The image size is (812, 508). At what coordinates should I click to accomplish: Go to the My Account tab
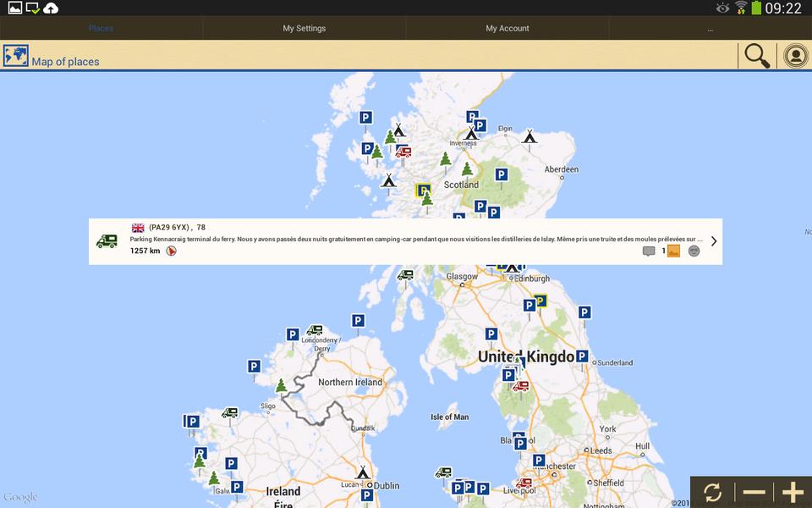(507, 28)
